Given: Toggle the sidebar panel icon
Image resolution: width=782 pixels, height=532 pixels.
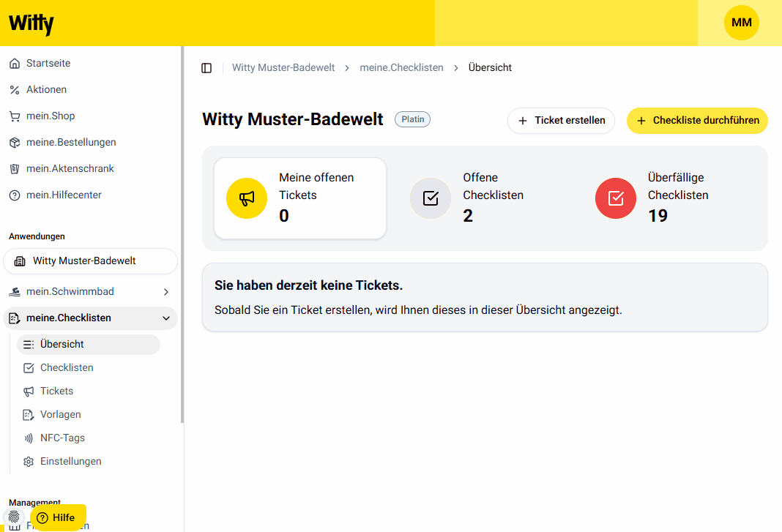Looking at the screenshot, I should [206, 68].
